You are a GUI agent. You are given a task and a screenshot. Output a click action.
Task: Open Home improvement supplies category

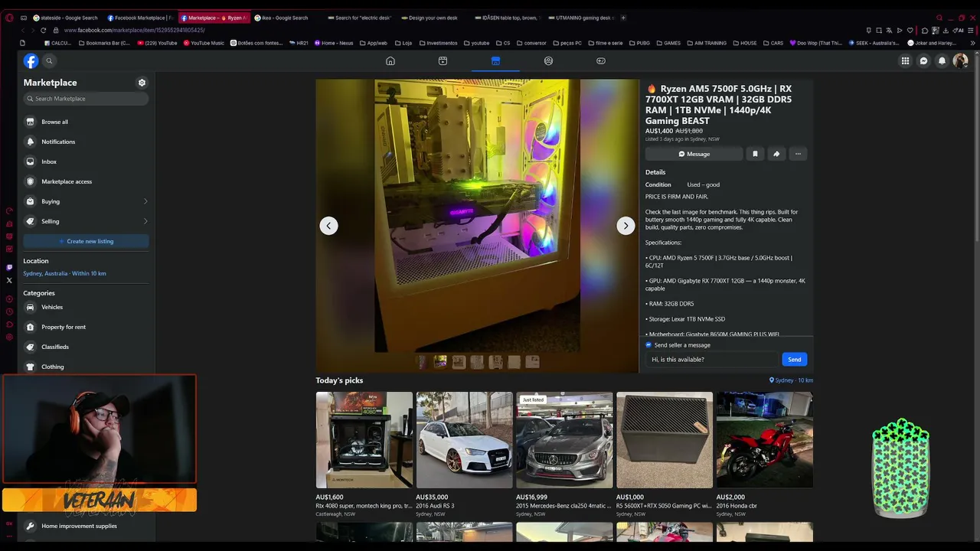pos(86,526)
